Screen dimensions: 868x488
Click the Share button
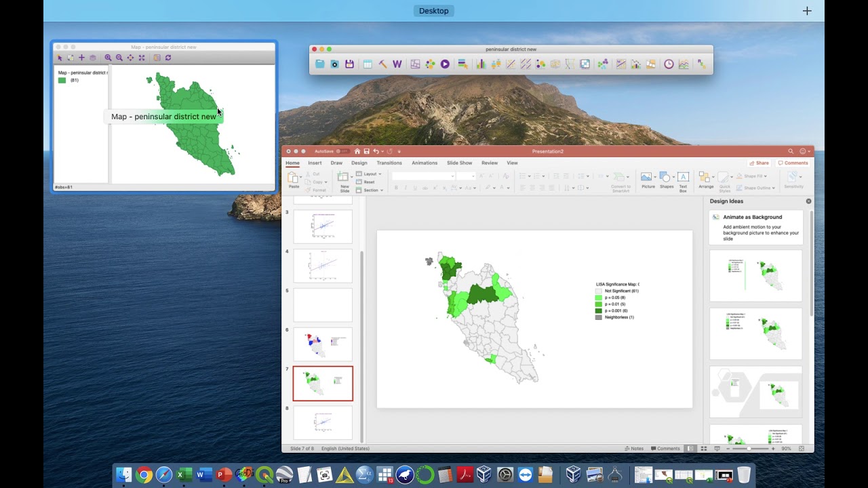coord(759,163)
